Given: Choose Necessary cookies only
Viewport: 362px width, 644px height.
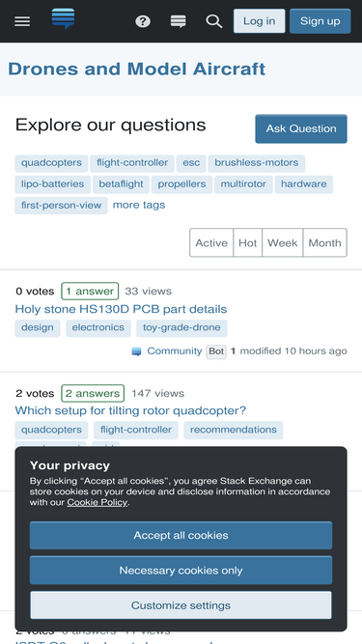Looking at the screenshot, I should coord(181,570).
